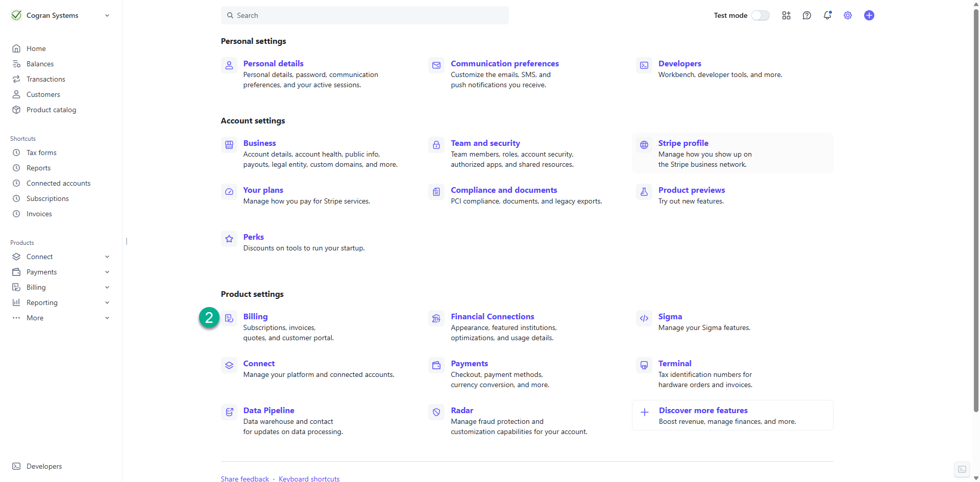Click the help question mark icon
Screen dimensions: 980x482
[806, 15]
